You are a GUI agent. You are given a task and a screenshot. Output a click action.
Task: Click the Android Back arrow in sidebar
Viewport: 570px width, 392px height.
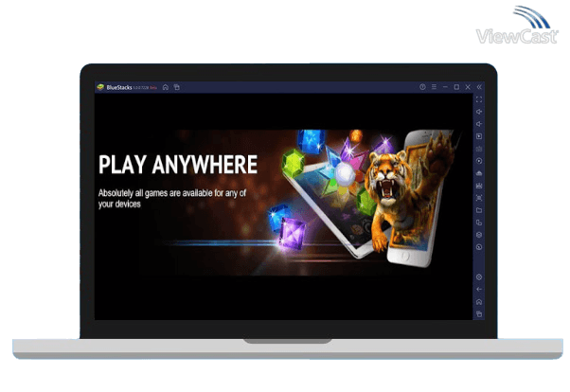[x=479, y=290]
